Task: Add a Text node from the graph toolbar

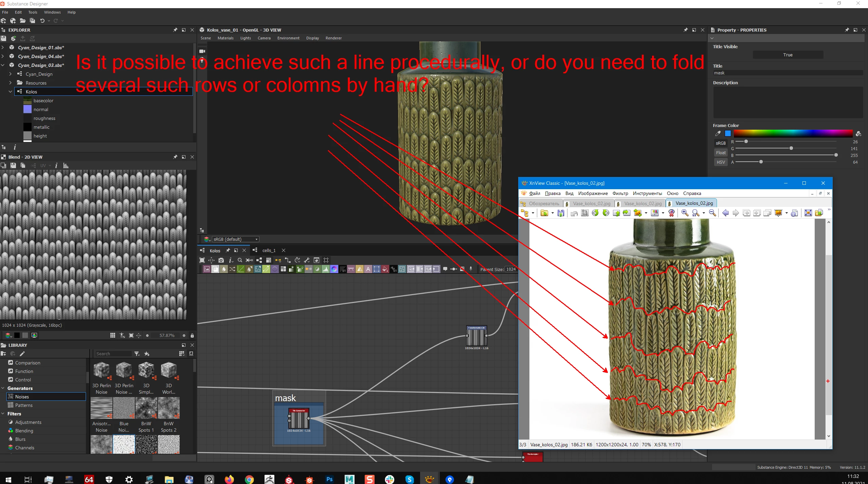Action: point(368,269)
